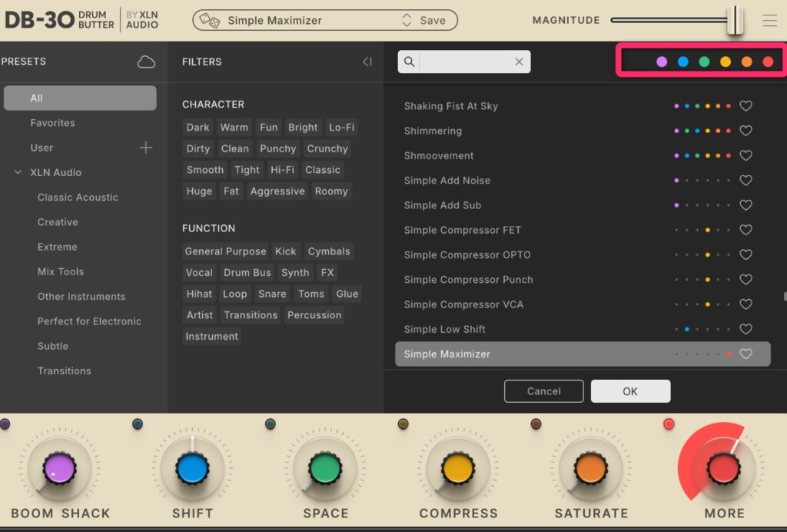Click the cloud sync icon

[146, 62]
